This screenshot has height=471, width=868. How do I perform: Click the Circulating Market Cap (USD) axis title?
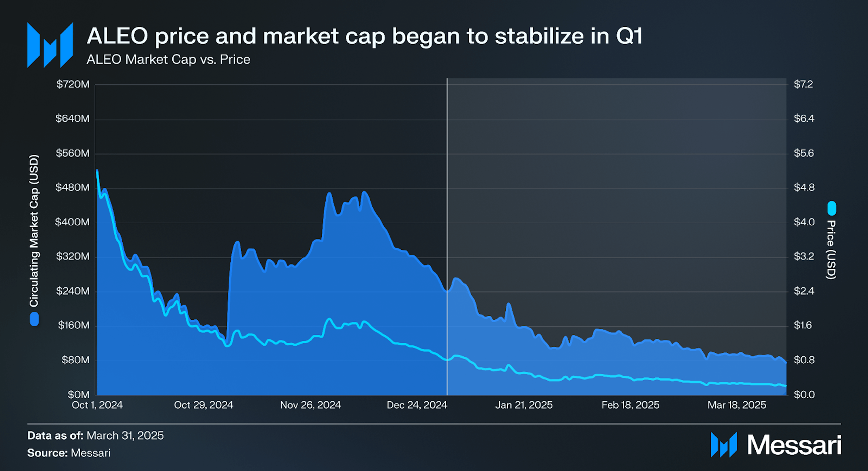[34, 231]
